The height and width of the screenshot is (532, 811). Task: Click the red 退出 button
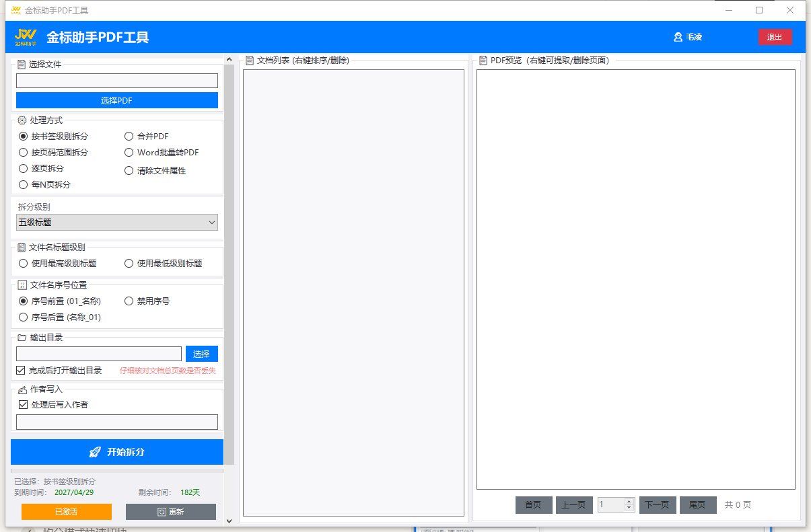775,37
